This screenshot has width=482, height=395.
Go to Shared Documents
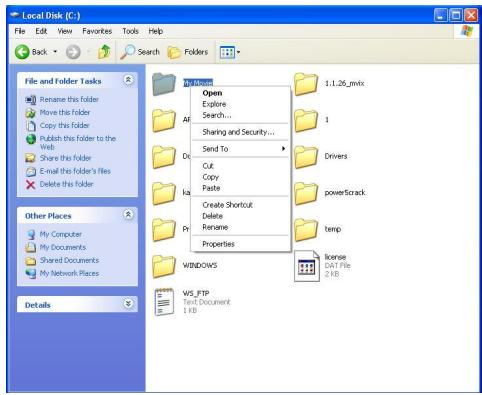point(69,260)
